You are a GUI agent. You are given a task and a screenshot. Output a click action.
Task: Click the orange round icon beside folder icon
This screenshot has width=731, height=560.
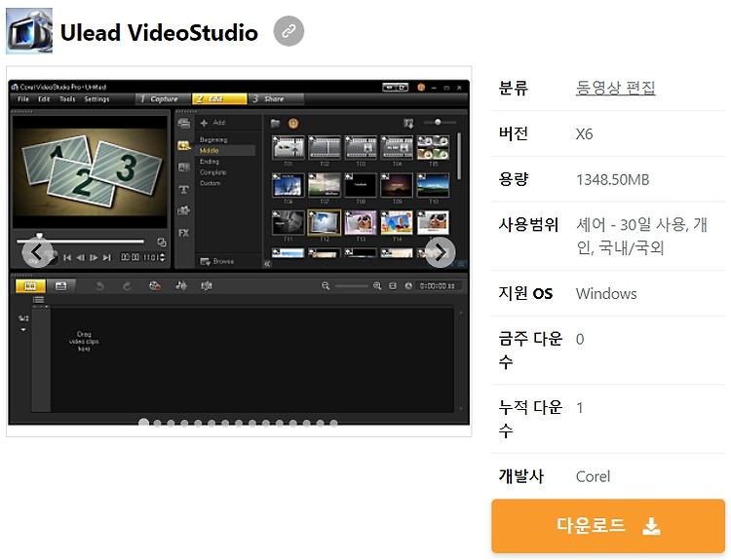(x=293, y=123)
